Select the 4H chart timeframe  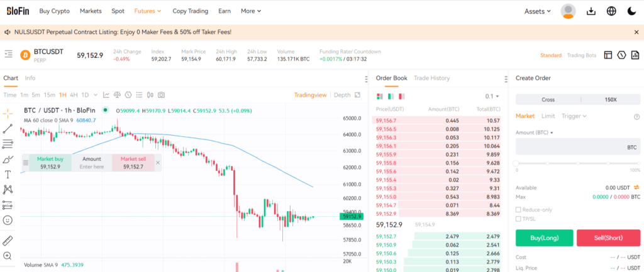pyautogui.click(x=74, y=95)
